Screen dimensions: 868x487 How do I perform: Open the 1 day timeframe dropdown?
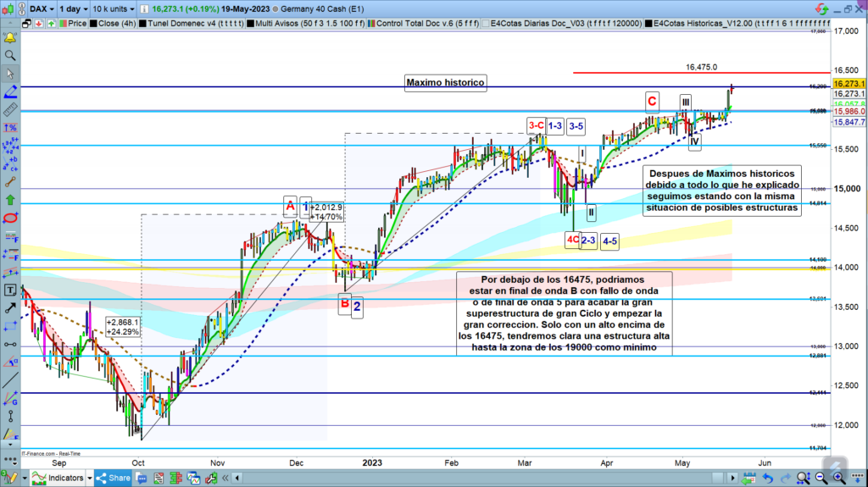click(72, 7)
